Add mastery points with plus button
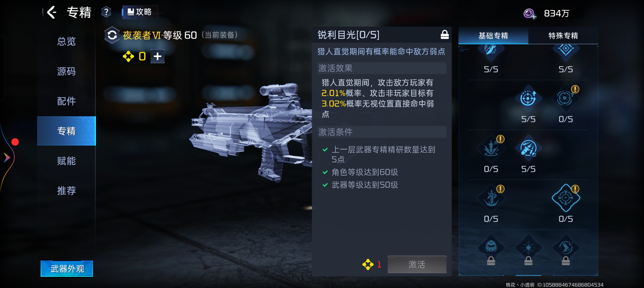 click(x=158, y=56)
